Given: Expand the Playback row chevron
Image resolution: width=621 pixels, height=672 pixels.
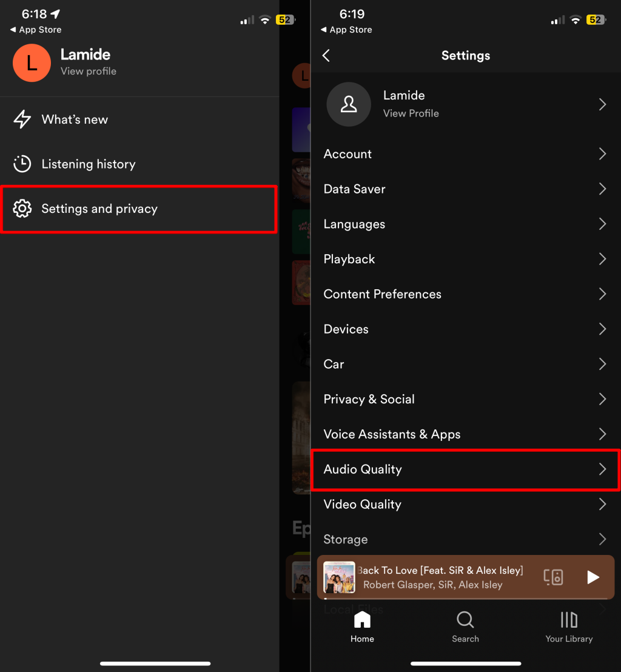Looking at the screenshot, I should [x=603, y=259].
